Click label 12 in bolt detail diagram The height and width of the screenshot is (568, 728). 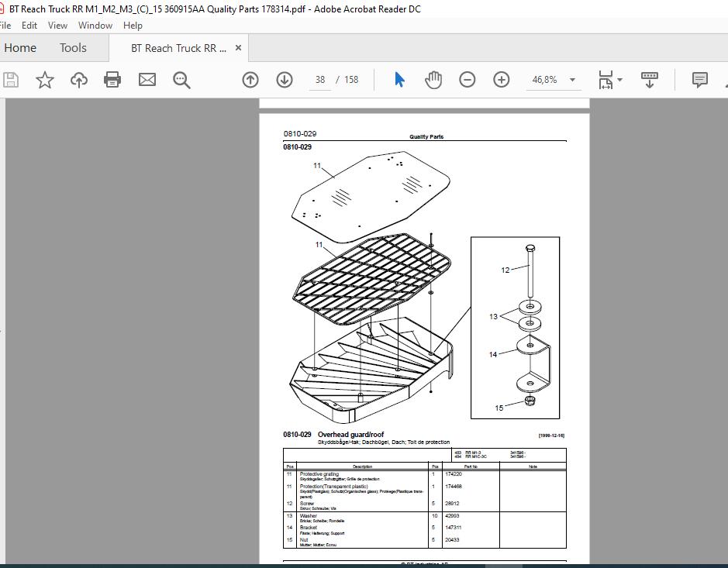(x=505, y=270)
